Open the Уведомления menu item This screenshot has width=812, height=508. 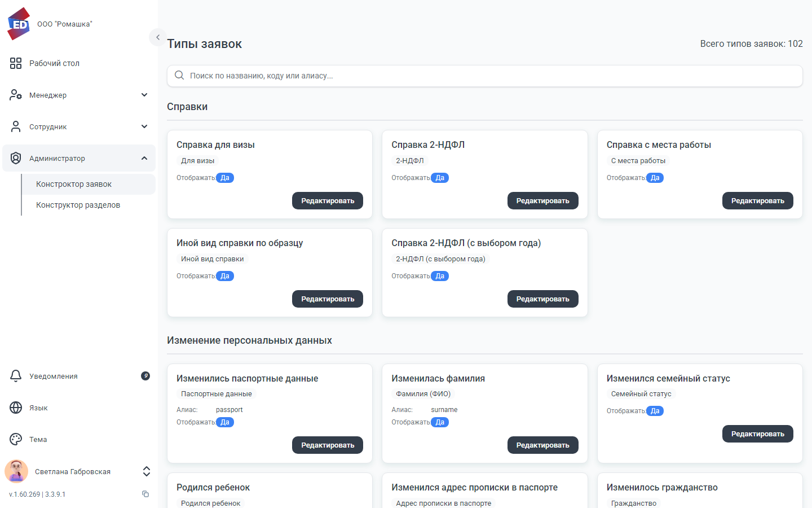point(79,376)
